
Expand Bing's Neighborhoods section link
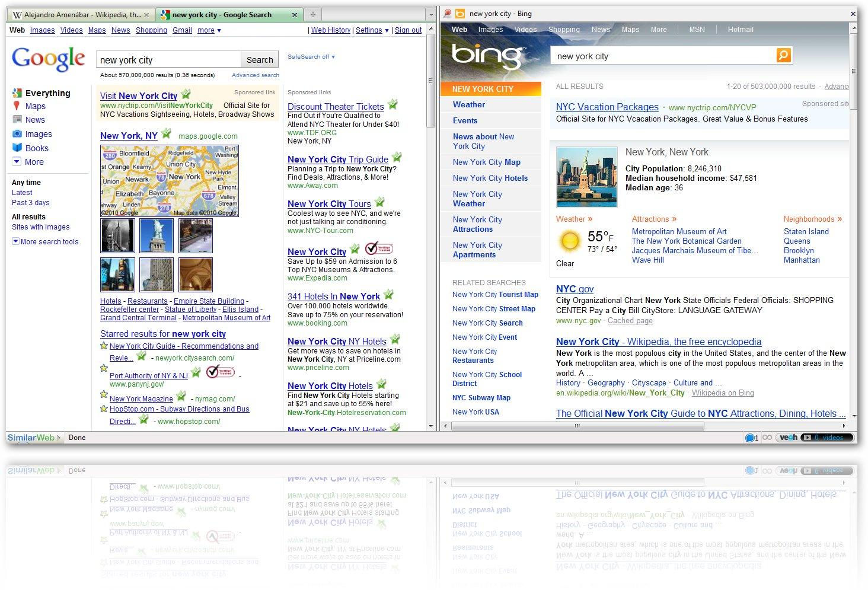point(813,219)
